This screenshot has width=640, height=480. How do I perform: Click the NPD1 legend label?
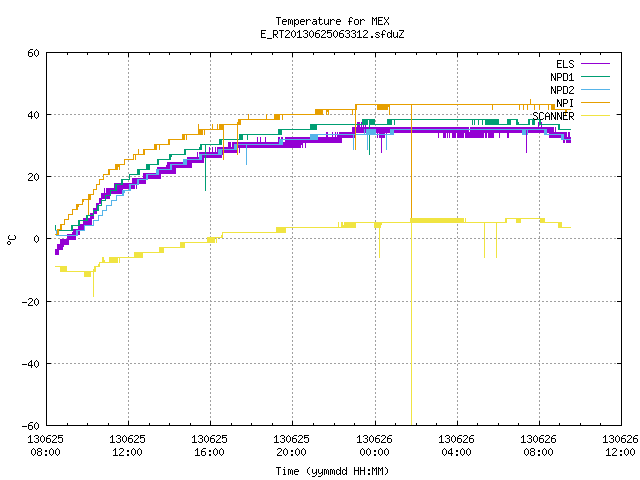(562, 77)
